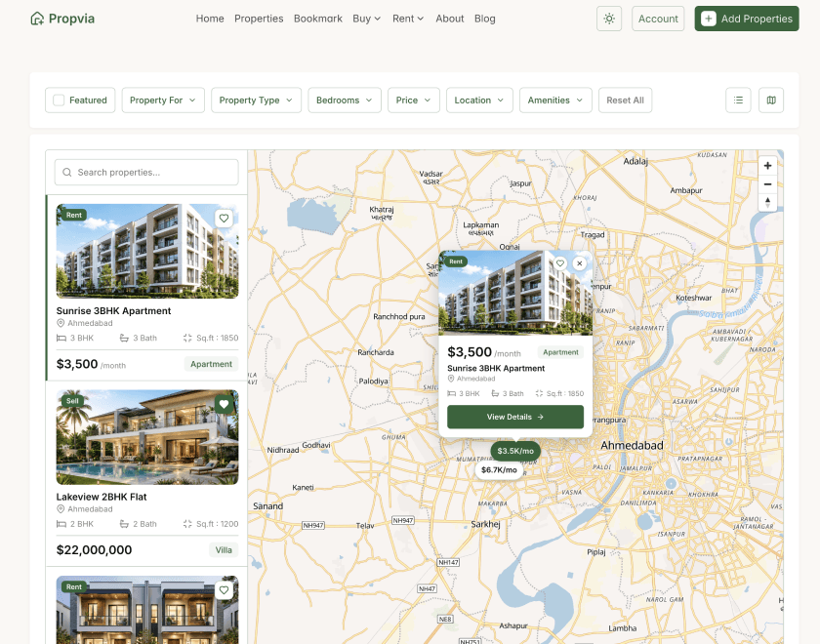Expand the Buy menu
The height and width of the screenshot is (644, 820).
[367, 19]
